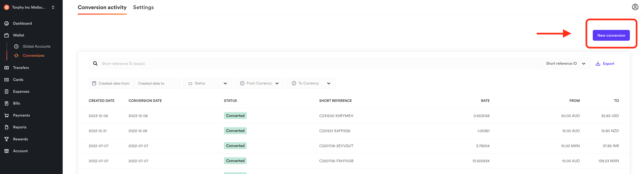Go to Transfers section
The width and height of the screenshot is (644, 174).
[21, 68]
